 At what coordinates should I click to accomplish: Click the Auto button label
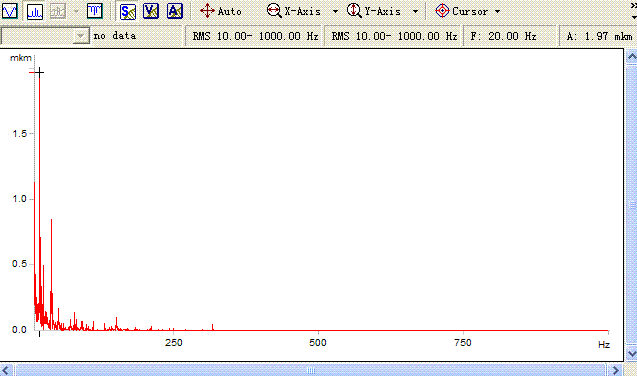pyautogui.click(x=230, y=11)
